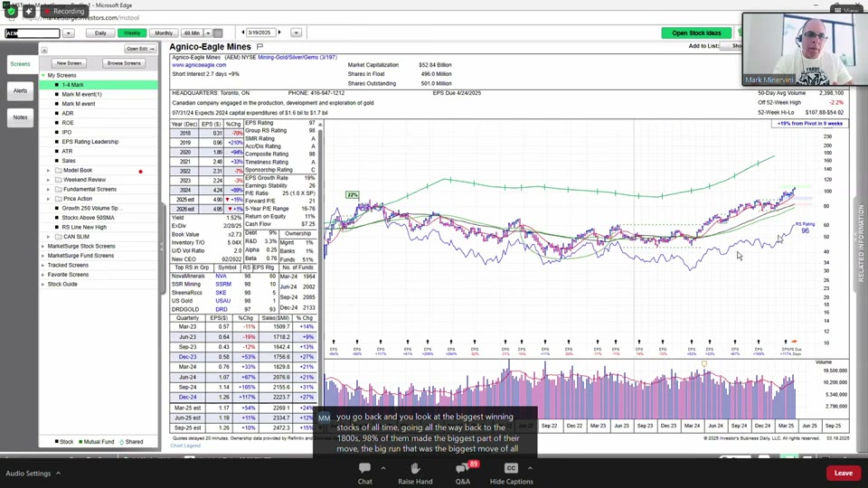Click the screens panel collapse handle

[162, 249]
